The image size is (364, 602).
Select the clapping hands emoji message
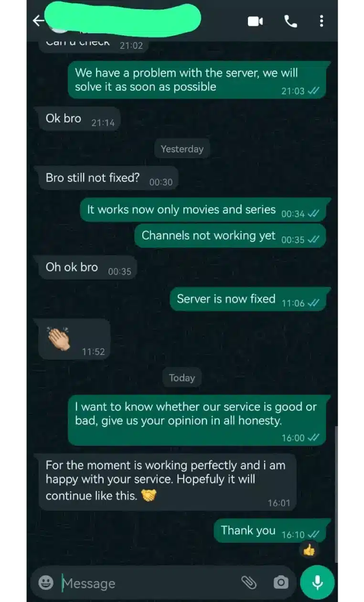click(74, 339)
